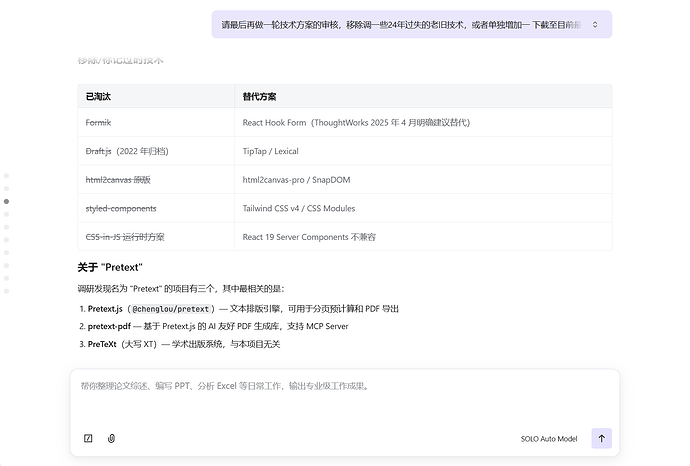
Task: Click the struck-through Formik cell
Action: tap(99, 123)
